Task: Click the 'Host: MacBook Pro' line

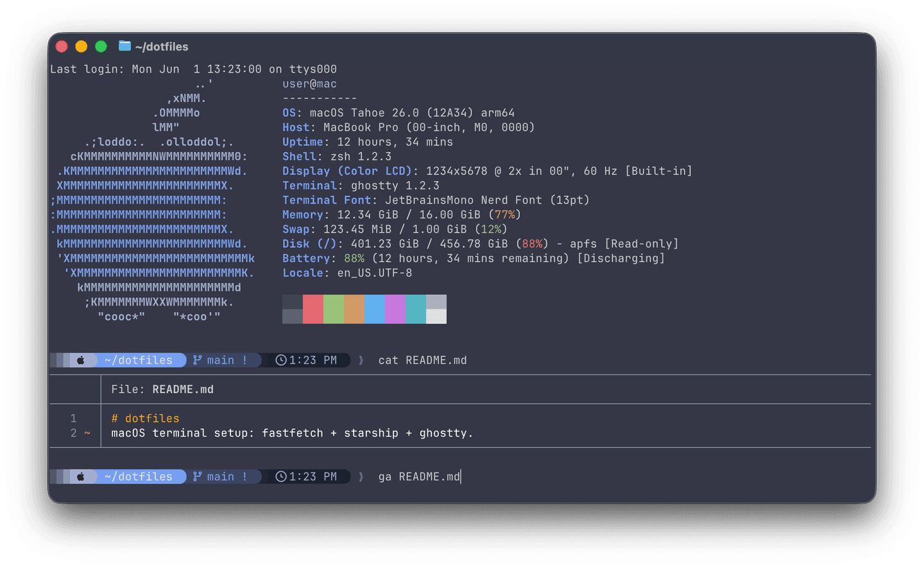Action: 409,127
